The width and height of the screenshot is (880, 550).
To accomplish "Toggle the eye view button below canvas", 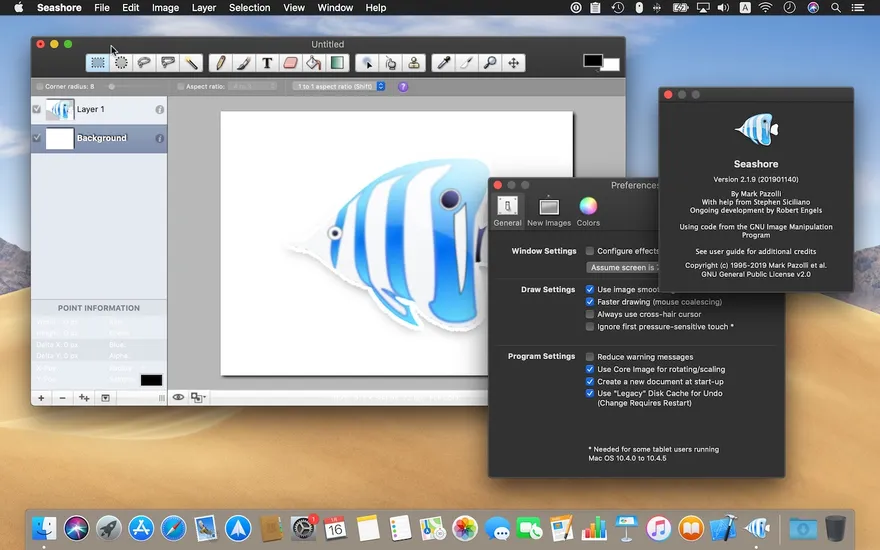I will tap(178, 398).
